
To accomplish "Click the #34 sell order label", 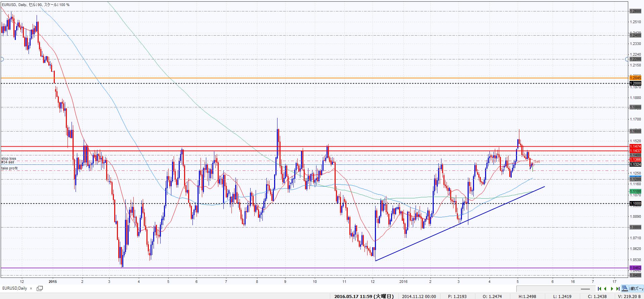I will point(7,162).
